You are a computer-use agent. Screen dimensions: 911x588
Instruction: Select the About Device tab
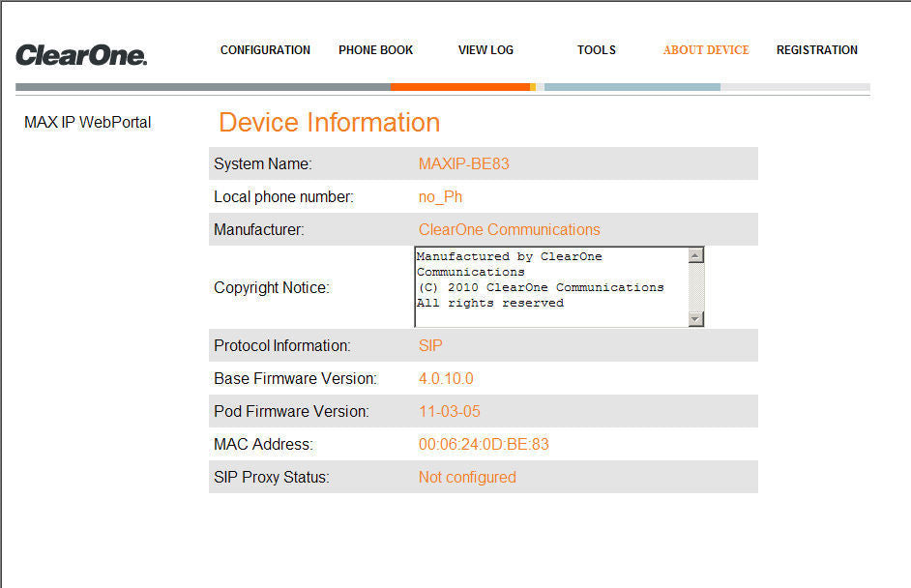click(706, 50)
